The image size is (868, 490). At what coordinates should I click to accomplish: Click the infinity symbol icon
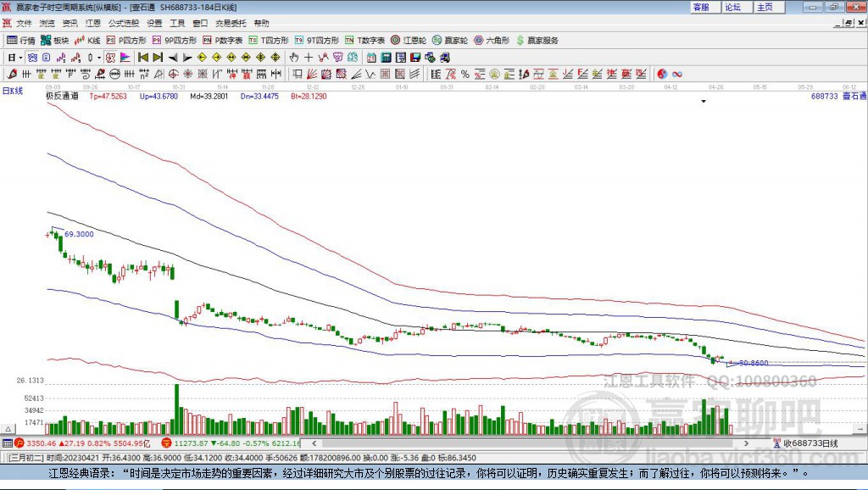(677, 75)
